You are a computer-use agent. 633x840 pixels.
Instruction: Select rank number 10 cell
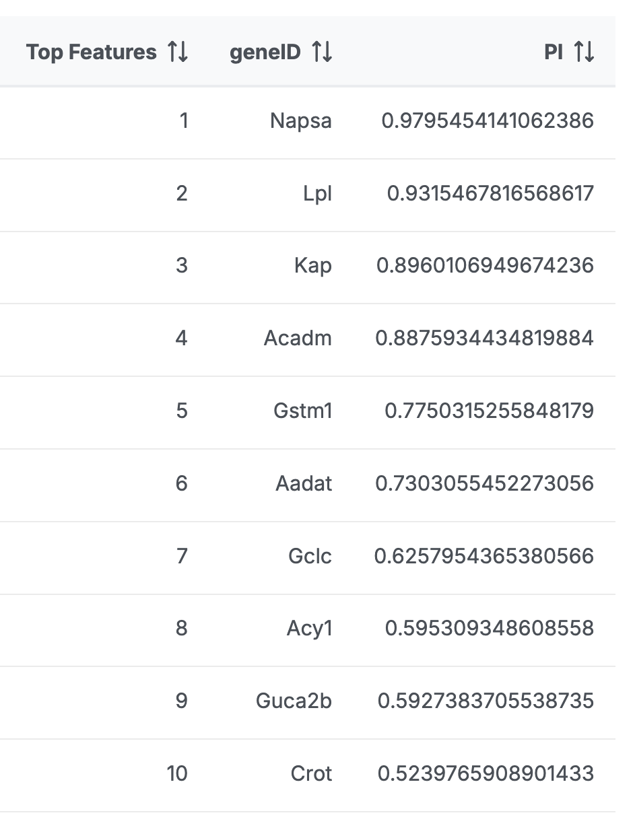point(177,774)
